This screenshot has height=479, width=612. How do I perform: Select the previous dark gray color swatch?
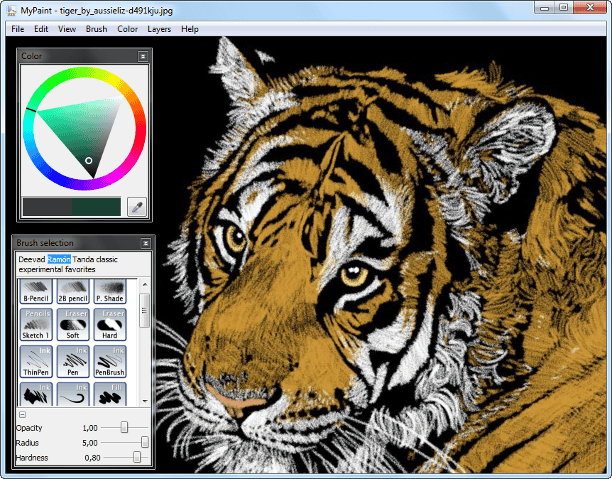[x=47, y=207]
